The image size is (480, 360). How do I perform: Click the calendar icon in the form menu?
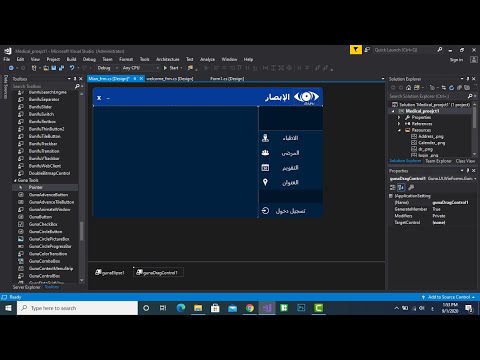[265, 167]
